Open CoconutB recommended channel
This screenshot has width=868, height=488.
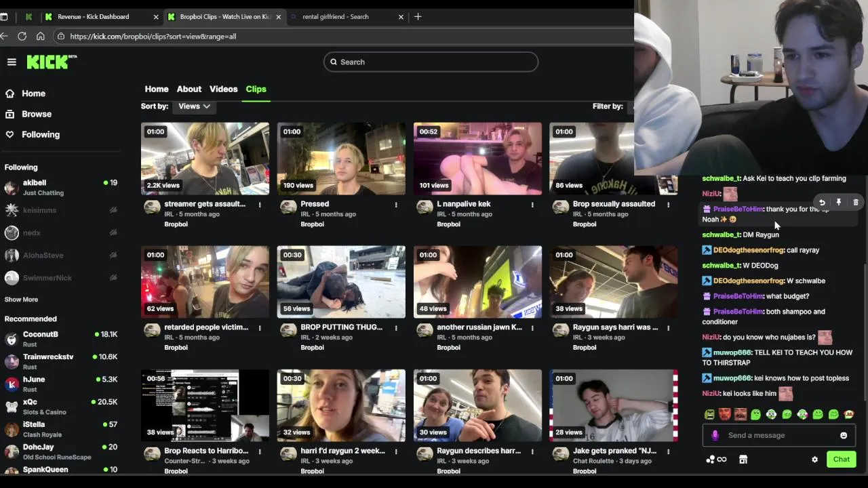[x=60, y=339]
